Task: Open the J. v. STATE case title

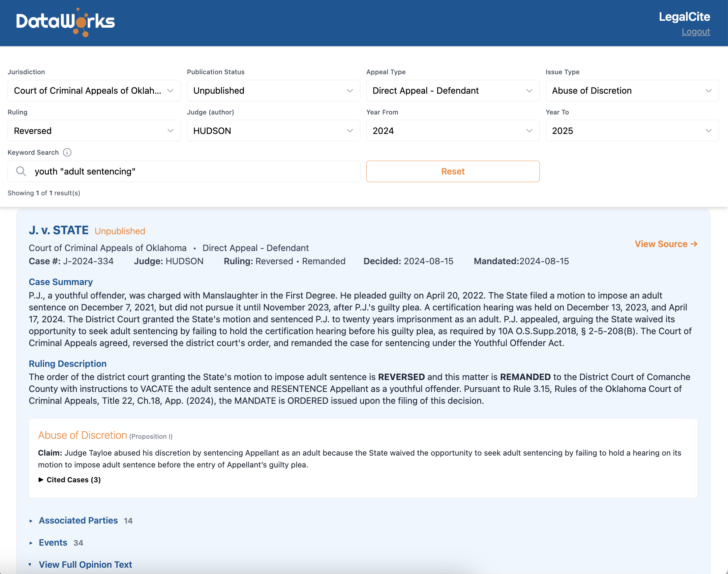Action: pyautogui.click(x=58, y=230)
